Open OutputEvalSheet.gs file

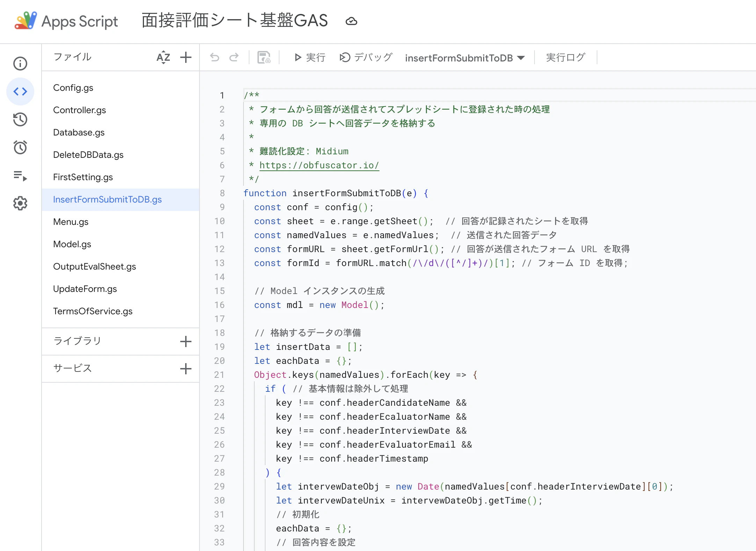(x=121, y=266)
